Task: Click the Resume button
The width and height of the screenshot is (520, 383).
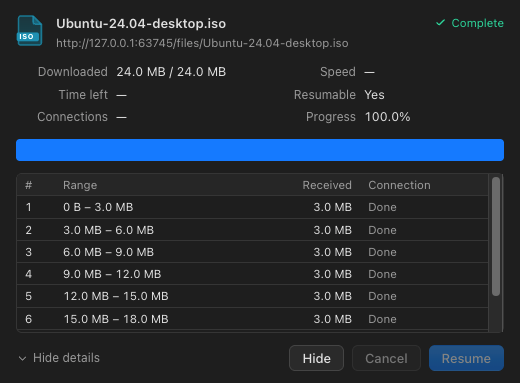Action: click(x=466, y=358)
